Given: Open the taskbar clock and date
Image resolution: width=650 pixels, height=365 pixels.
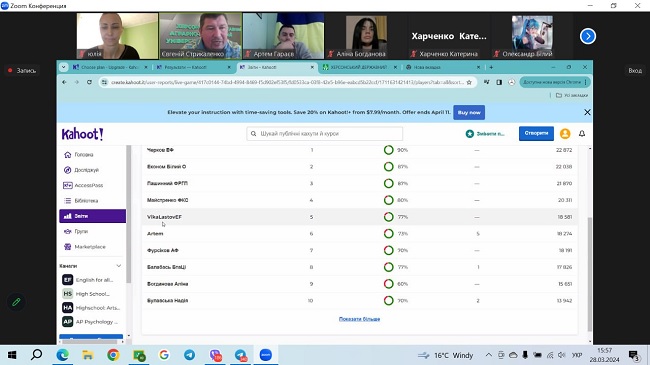Looking at the screenshot, I should click(x=604, y=355).
